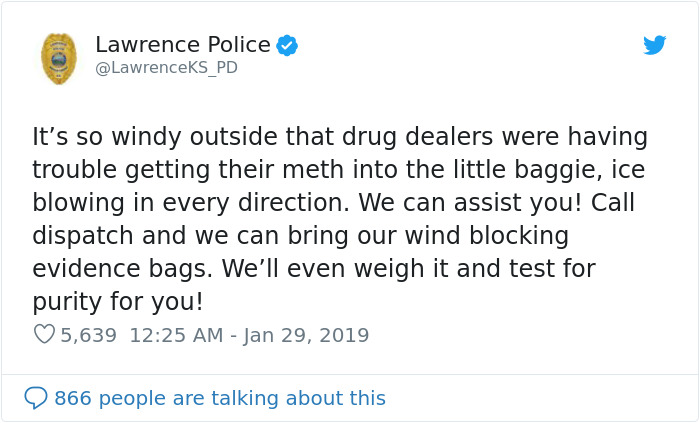
Task: Click the Twitter bird logo
Action: pyautogui.click(x=654, y=45)
